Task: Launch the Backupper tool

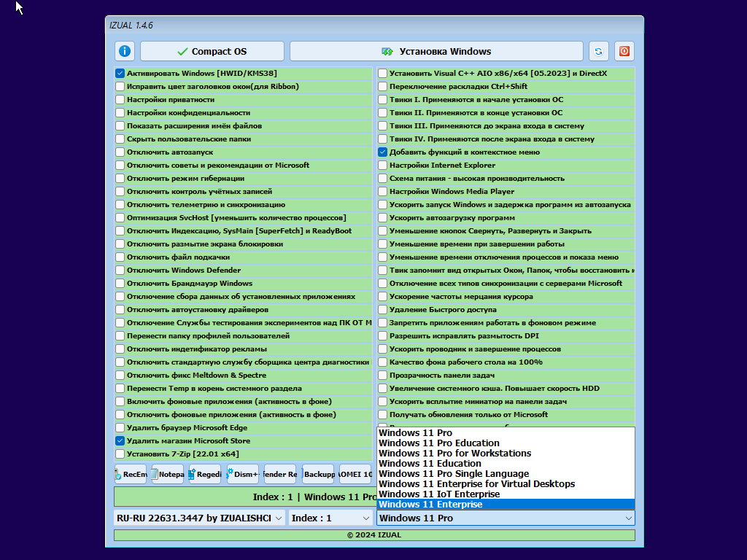Action: (318, 474)
